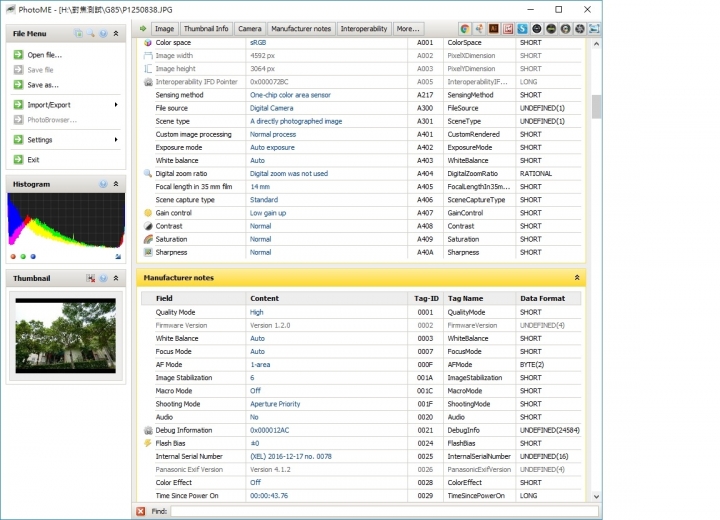Open the More... tab dropdown
720x520 pixels.
pyautogui.click(x=408, y=28)
